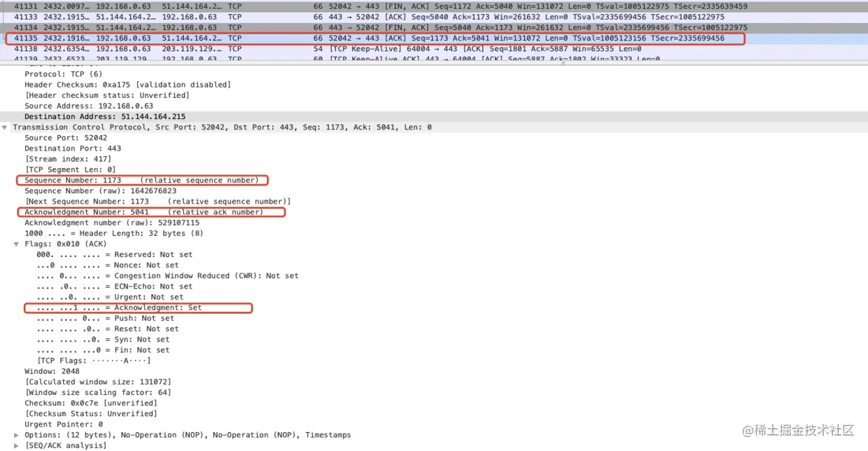Select packet number 41131 in the packet list

click(x=434, y=6)
